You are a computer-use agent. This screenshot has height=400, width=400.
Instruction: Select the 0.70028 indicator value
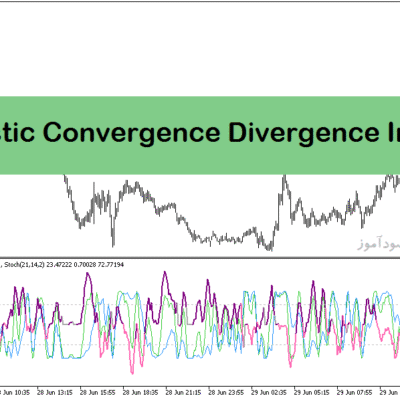tap(85, 265)
